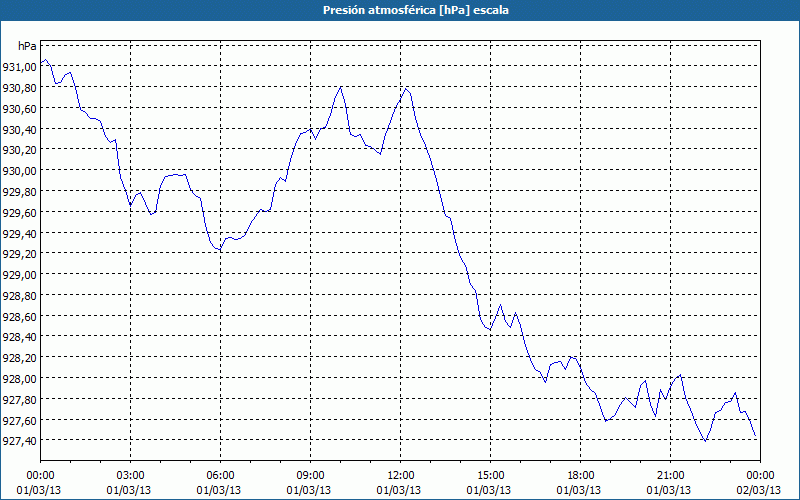Click the 929,60 y-axis value
800x500 pixels.
pos(19,212)
